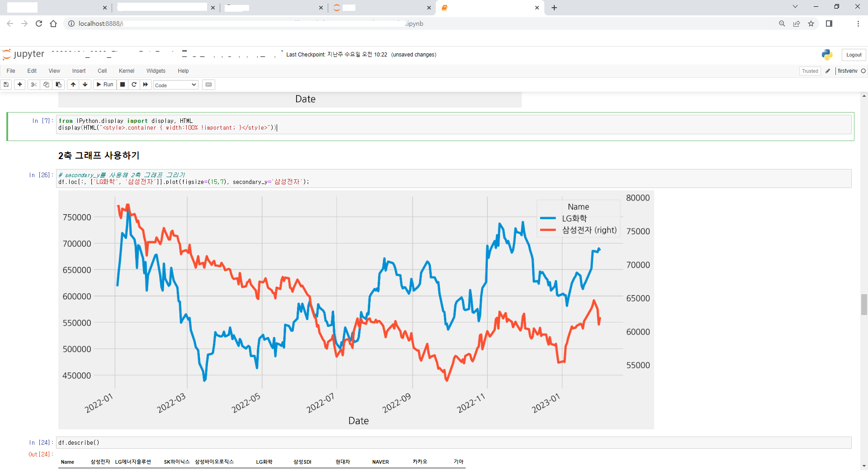Image resolution: width=868 pixels, height=470 pixels.
Task: Click inside code cell In [7]
Action: 454,124
